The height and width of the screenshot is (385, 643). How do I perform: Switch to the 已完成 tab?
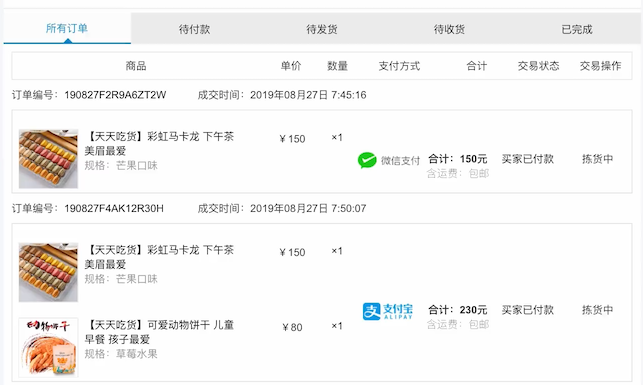577,29
